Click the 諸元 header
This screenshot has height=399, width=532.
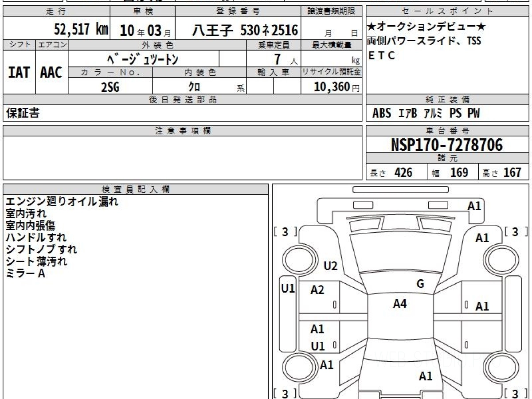click(448, 158)
